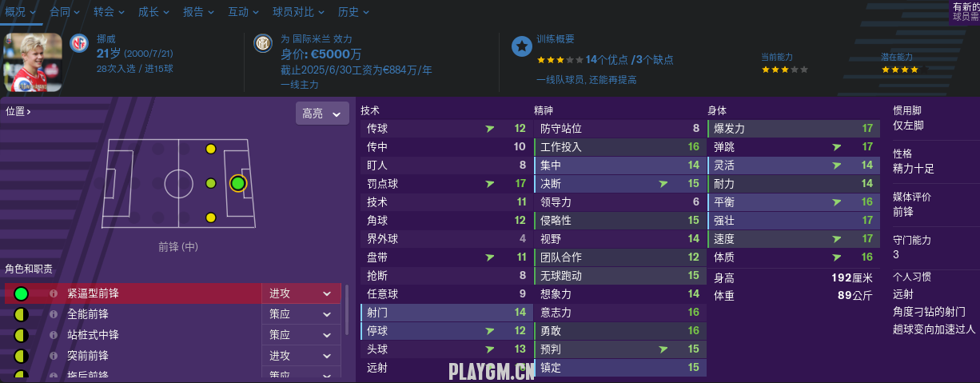980x383 pixels.
Task: Click the Inter Milan club crest
Action: tap(262, 44)
